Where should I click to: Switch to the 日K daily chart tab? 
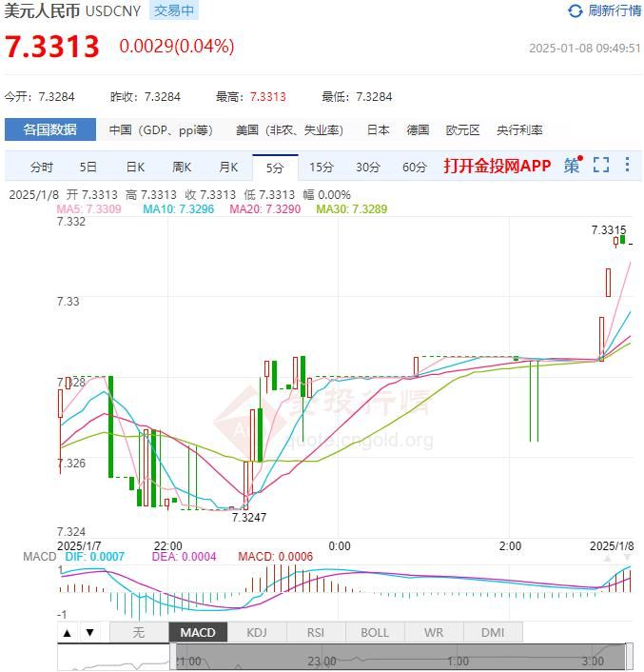[135, 167]
